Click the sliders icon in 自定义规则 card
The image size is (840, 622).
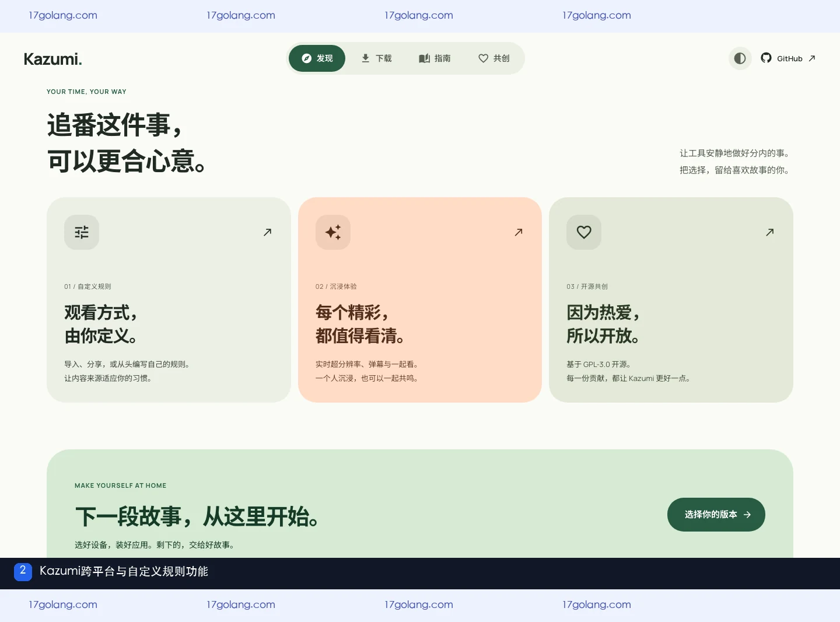point(82,232)
